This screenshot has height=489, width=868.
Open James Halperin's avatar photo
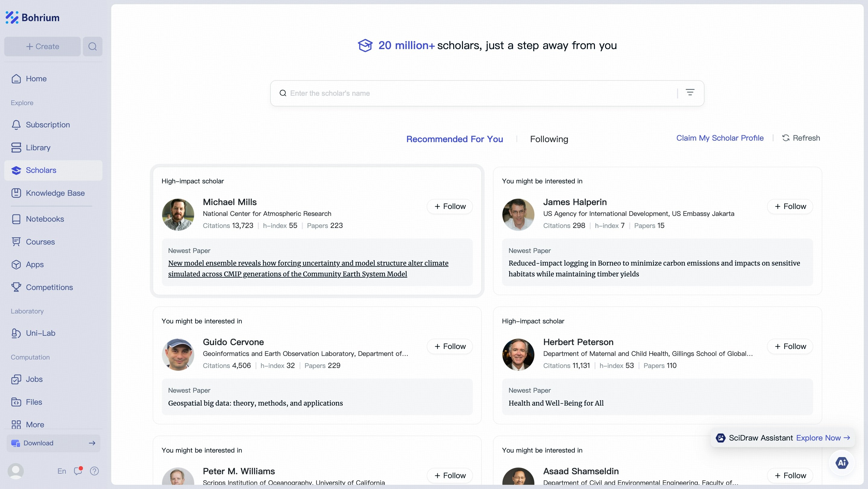(518, 214)
